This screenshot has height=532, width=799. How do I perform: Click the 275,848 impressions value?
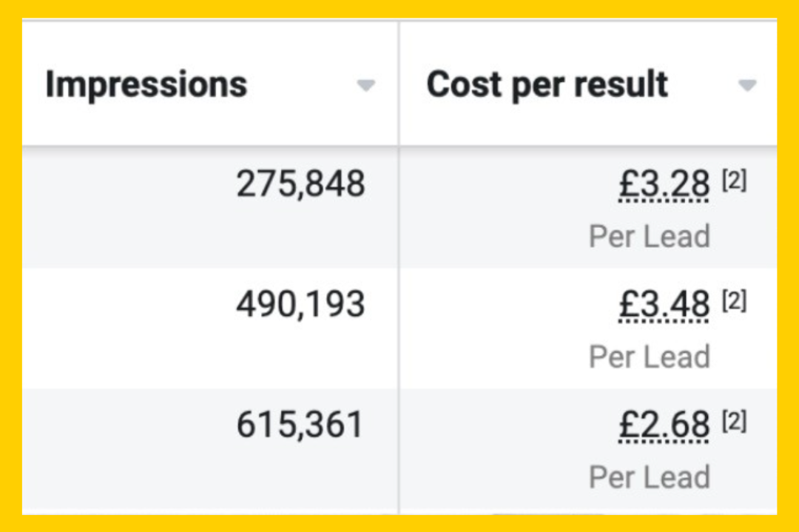(x=300, y=183)
